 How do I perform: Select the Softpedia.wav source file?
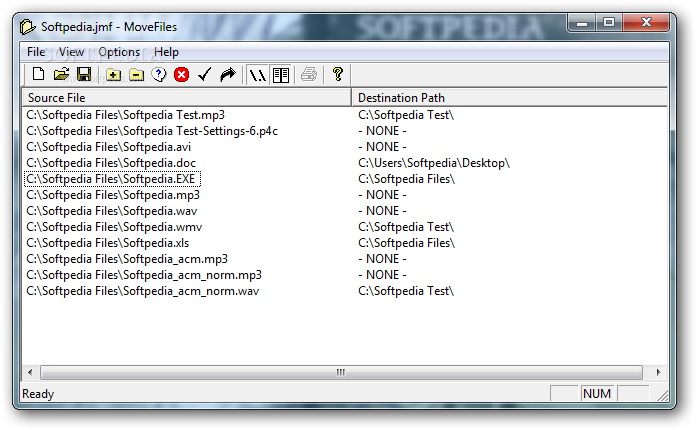[112, 211]
